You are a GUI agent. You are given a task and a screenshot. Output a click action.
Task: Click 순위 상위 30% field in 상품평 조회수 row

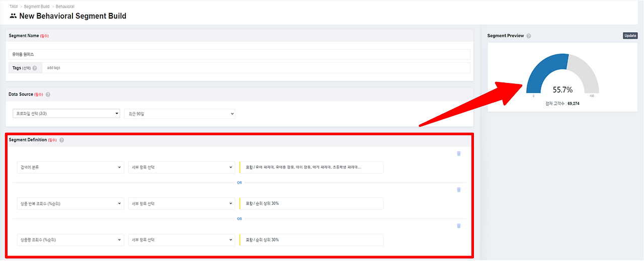pos(311,240)
